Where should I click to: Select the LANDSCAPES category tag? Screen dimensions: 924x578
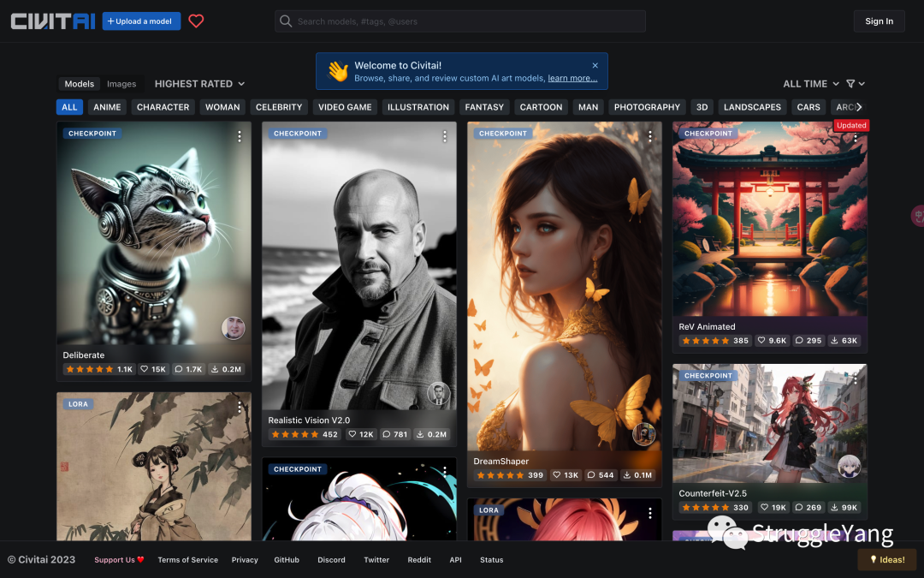click(753, 107)
